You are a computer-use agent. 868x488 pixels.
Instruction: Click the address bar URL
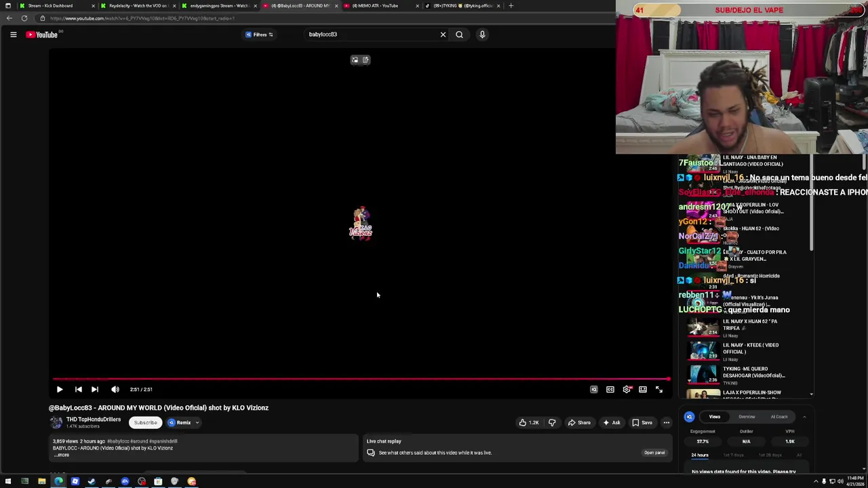(x=142, y=18)
